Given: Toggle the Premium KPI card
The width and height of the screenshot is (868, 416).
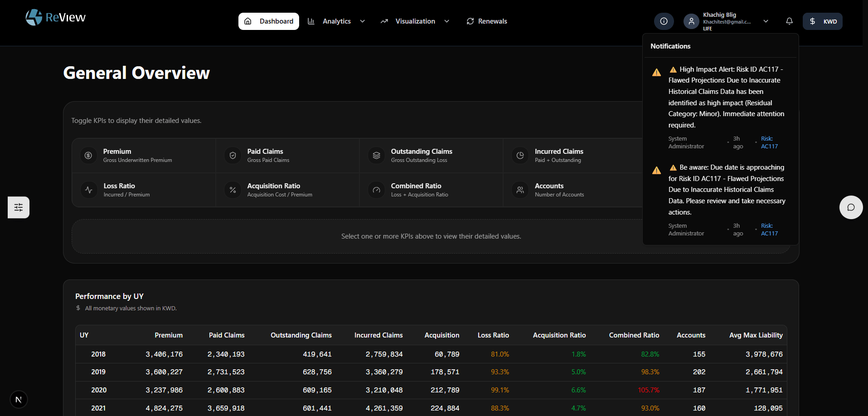Looking at the screenshot, I should pos(144,155).
